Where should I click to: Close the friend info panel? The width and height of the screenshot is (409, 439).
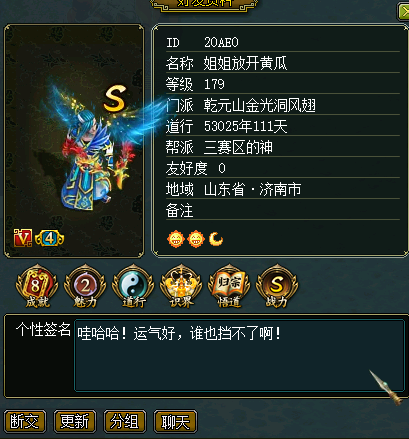pyautogui.click(x=403, y=12)
